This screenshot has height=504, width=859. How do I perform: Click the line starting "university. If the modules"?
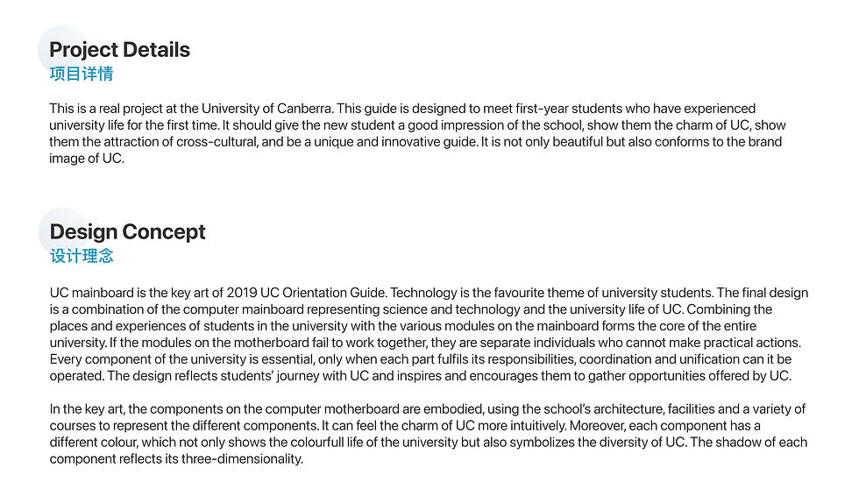coord(425,343)
